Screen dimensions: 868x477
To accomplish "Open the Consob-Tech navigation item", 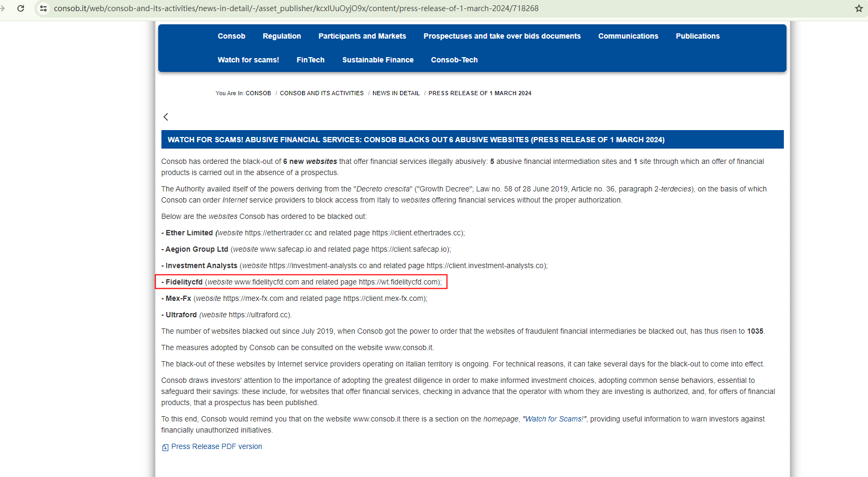I will pyautogui.click(x=454, y=60).
